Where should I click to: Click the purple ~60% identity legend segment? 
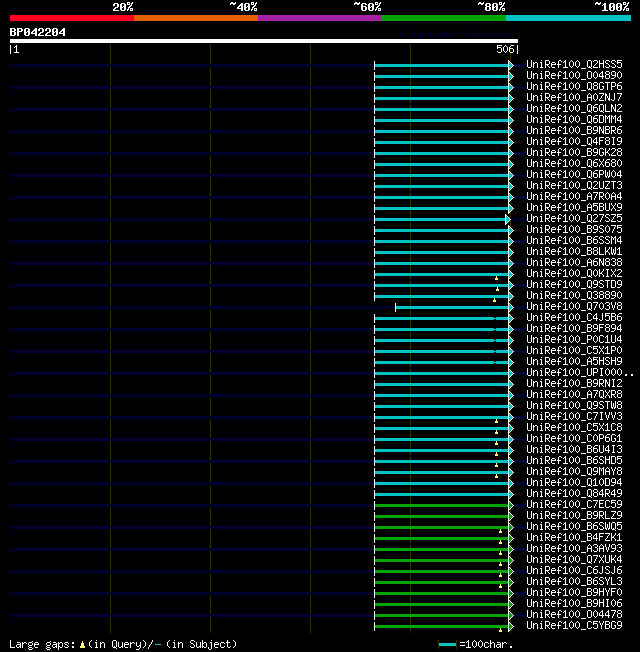pos(320,18)
